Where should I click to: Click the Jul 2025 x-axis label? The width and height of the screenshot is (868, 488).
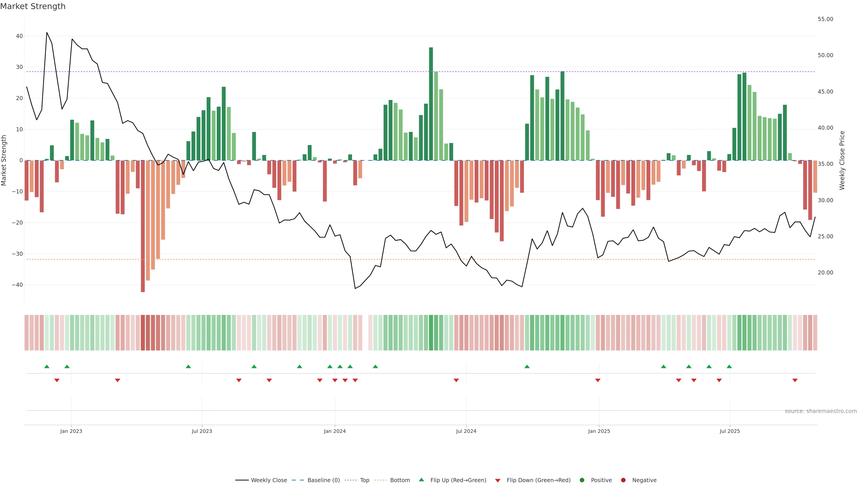point(729,431)
